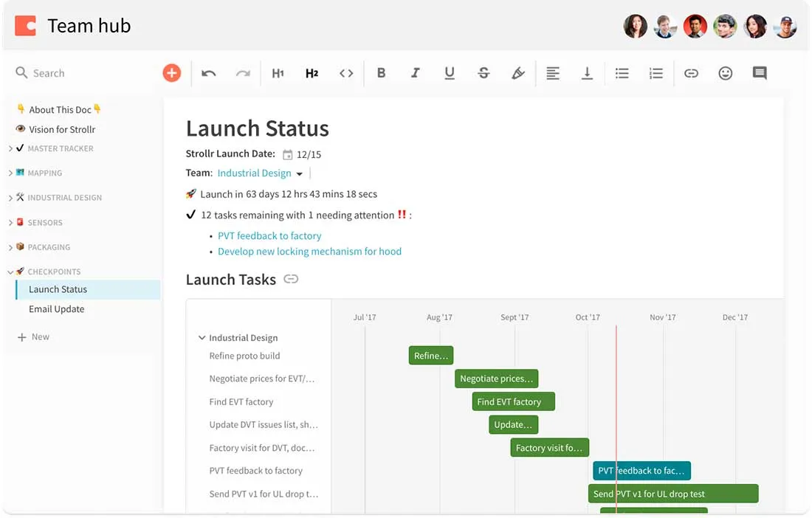Viewport: 812px width, 518px height.
Task: Open Develop new locking mechanism link
Action: pos(309,252)
